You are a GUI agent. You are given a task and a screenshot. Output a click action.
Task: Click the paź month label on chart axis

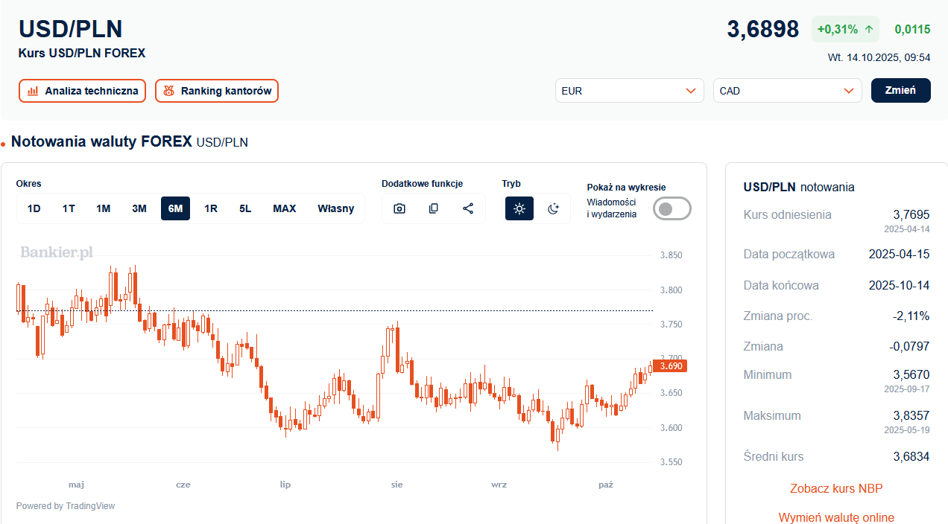coord(606,484)
